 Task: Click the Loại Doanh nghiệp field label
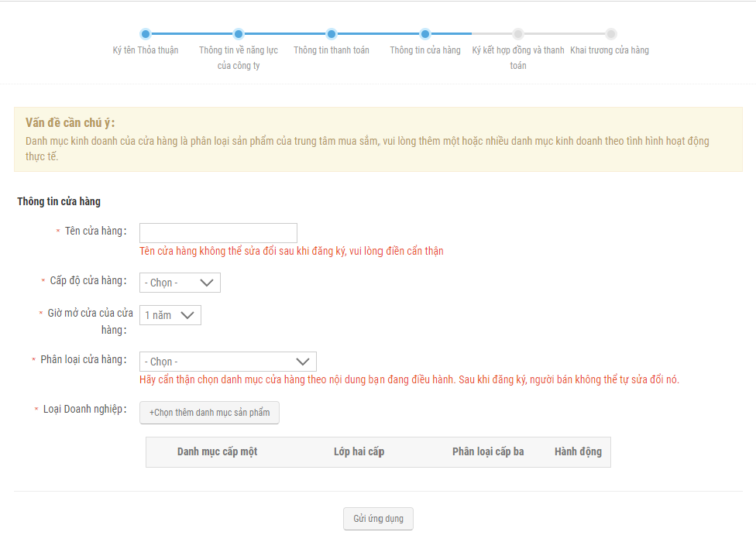[x=84, y=410]
